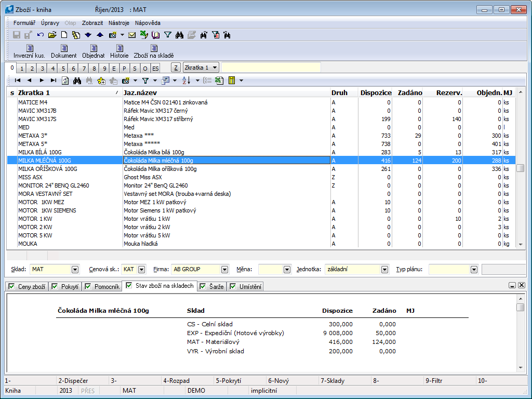Screen dimensions: 532x399
Task: Switch to alphabet tab P
Action: (x=124, y=69)
